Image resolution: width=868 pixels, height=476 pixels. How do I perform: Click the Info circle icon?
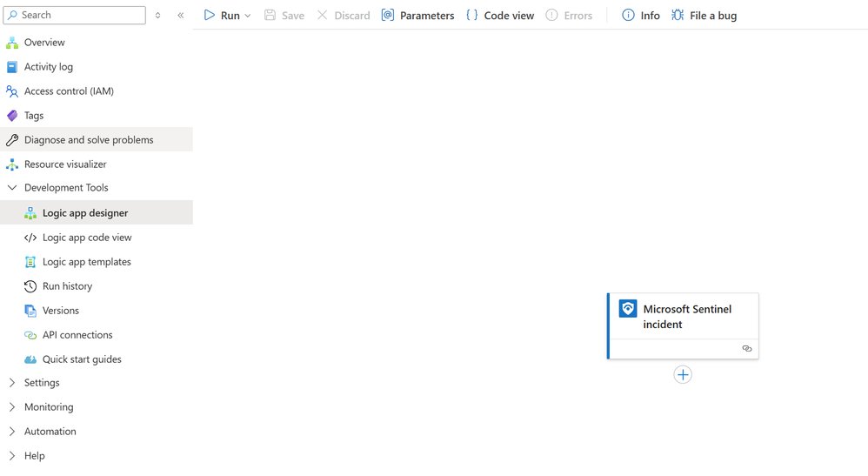(628, 15)
